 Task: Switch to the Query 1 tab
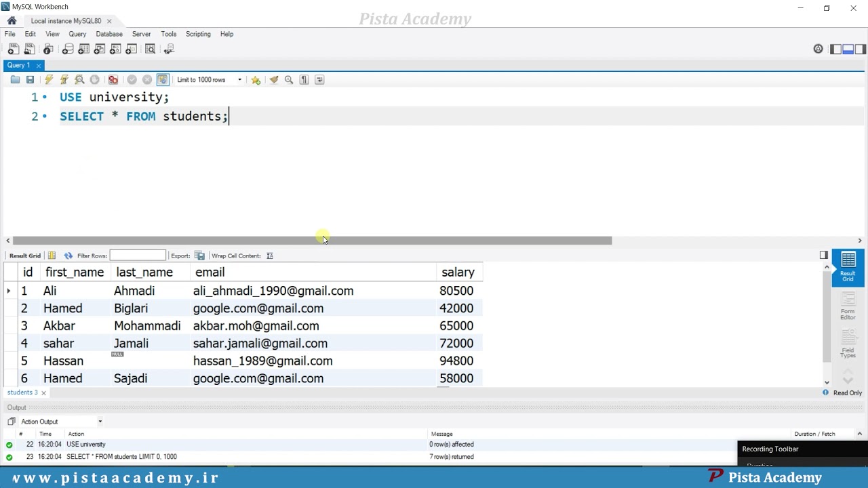pyautogui.click(x=19, y=65)
